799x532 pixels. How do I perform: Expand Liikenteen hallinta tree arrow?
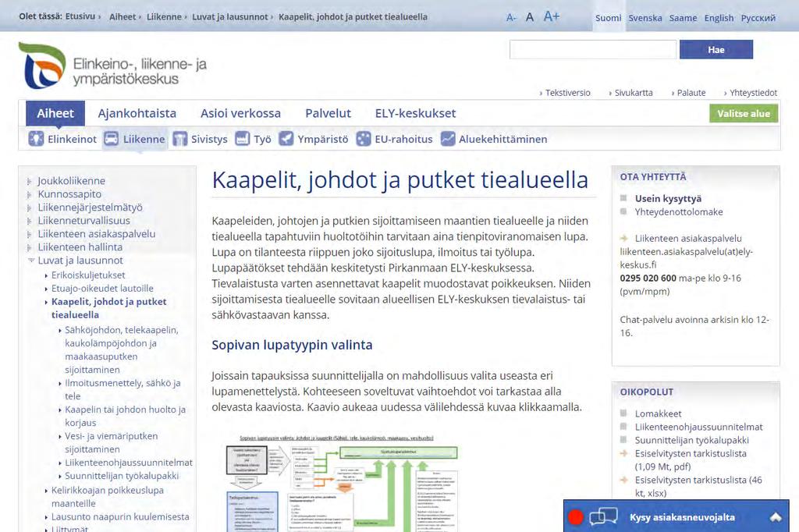29,247
